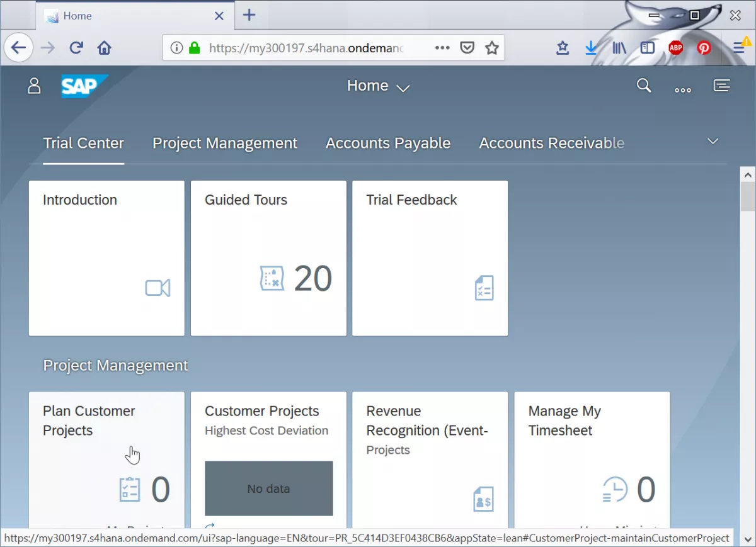Click the browser Forward arrow

pos(48,48)
